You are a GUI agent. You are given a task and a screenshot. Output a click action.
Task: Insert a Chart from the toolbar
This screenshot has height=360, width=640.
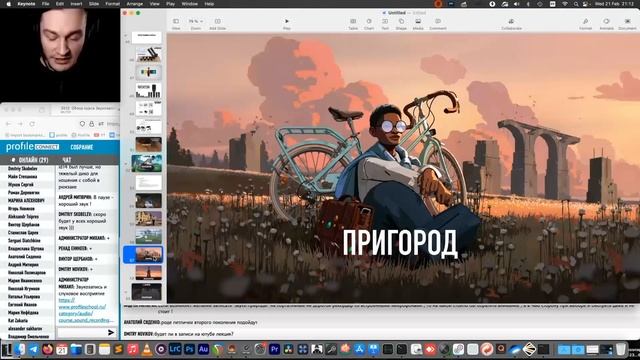click(x=369, y=24)
